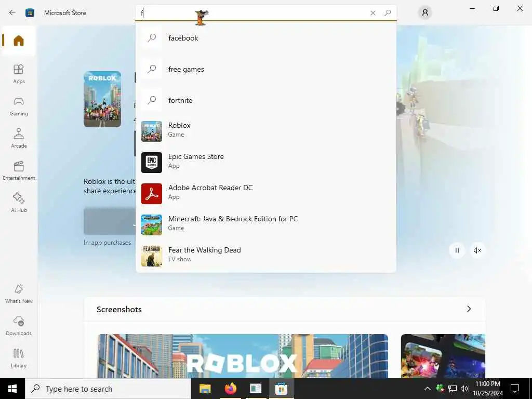The height and width of the screenshot is (399, 532).
Task: Click the taskbar 'Type here to search' box
Action: [108, 389]
